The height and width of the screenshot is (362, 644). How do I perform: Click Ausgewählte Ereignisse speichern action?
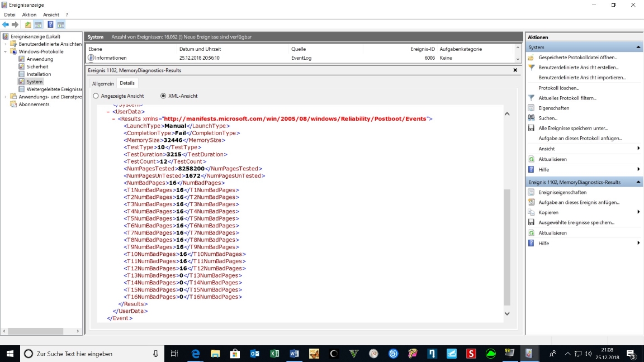(x=576, y=222)
